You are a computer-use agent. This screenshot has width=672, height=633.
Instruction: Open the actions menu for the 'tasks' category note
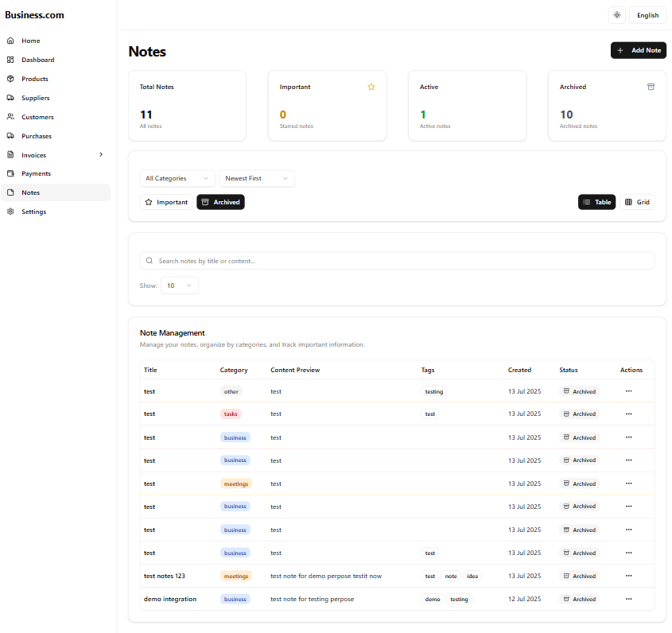[629, 414]
